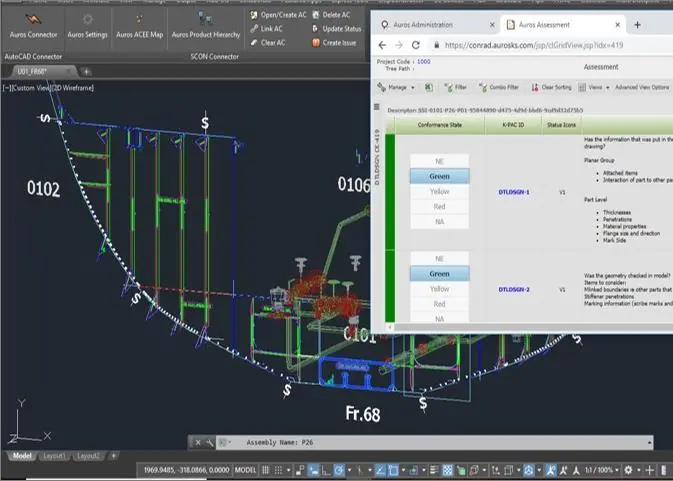
Task: Open a new drawing tab beside U01_FR68
Action: click(x=86, y=72)
